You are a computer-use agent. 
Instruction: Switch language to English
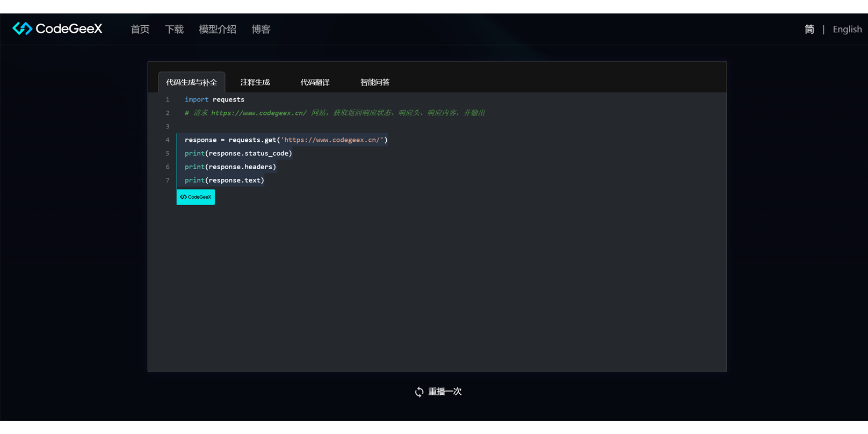(x=847, y=29)
